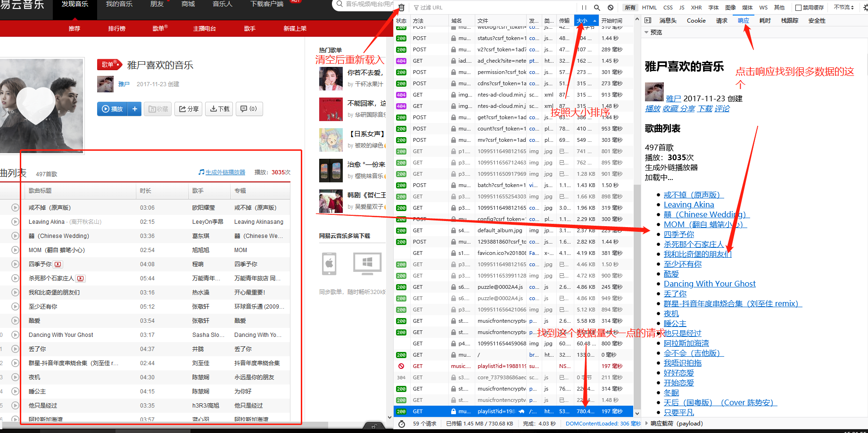Switch to the Cookie tab

(x=696, y=20)
